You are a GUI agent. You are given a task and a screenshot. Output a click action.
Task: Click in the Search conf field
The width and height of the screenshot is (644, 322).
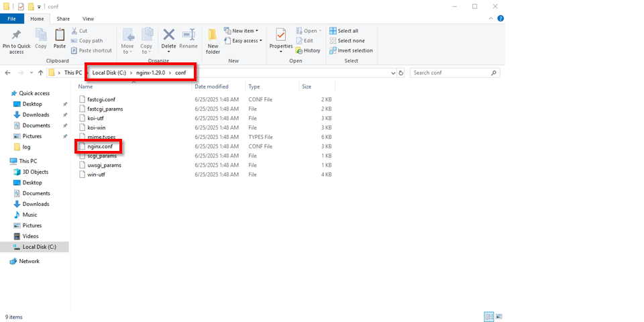[453, 72]
